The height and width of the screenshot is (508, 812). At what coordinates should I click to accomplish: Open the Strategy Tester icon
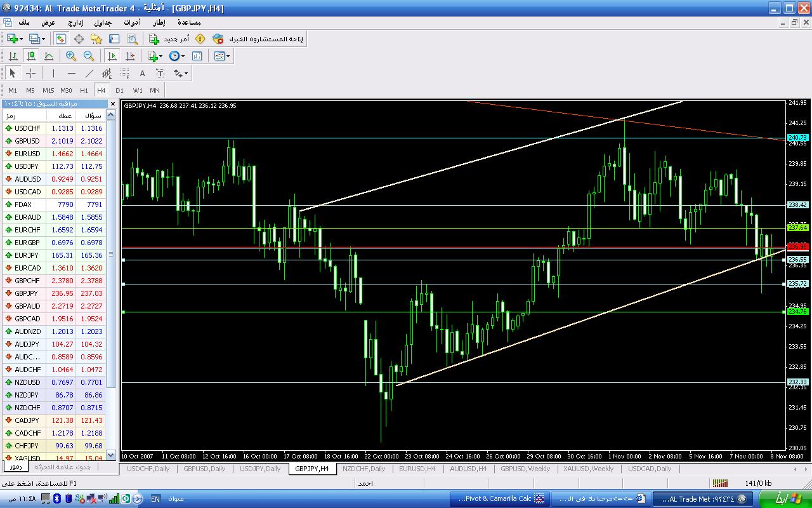click(x=132, y=39)
